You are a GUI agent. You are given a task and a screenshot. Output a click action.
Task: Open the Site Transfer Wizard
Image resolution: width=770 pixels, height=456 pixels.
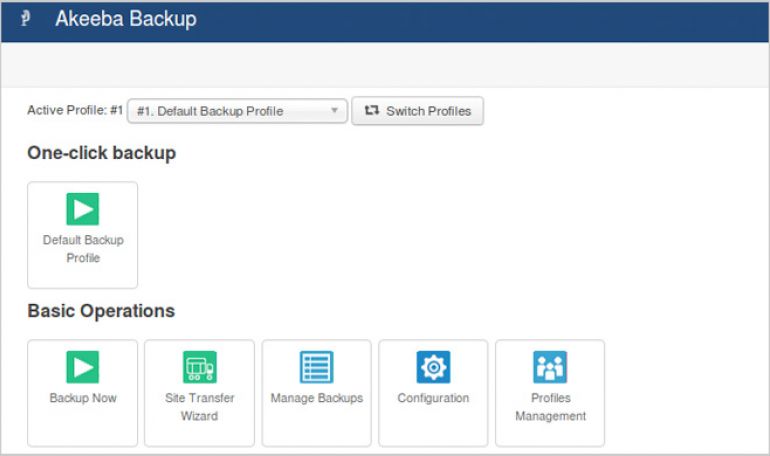[x=199, y=393]
